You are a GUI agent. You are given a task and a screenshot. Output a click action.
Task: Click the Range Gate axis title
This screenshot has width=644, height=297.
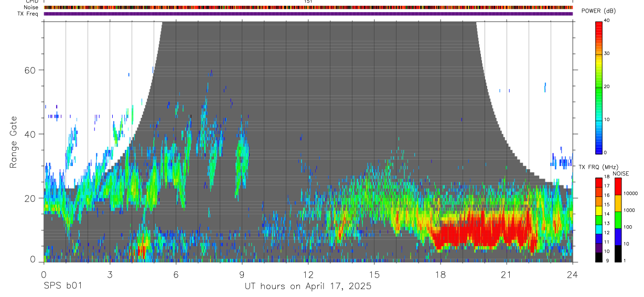click(x=14, y=142)
